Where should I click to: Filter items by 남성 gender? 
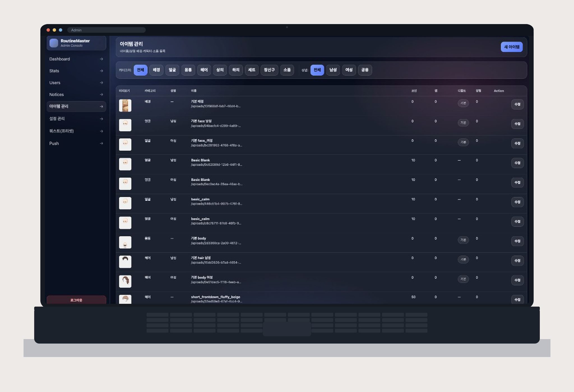pos(333,70)
